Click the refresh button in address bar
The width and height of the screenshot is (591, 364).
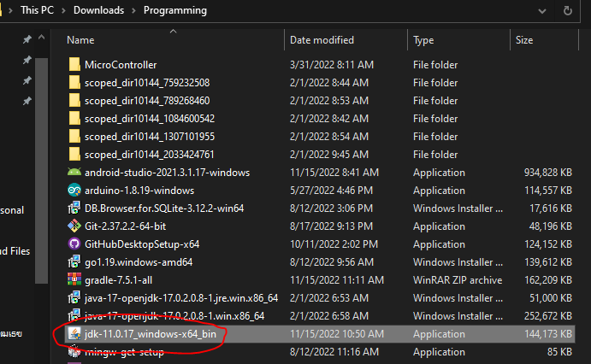coord(567,10)
